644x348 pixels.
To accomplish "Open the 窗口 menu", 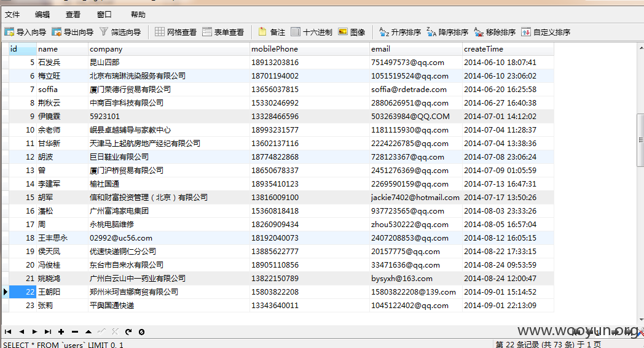I will click(104, 15).
